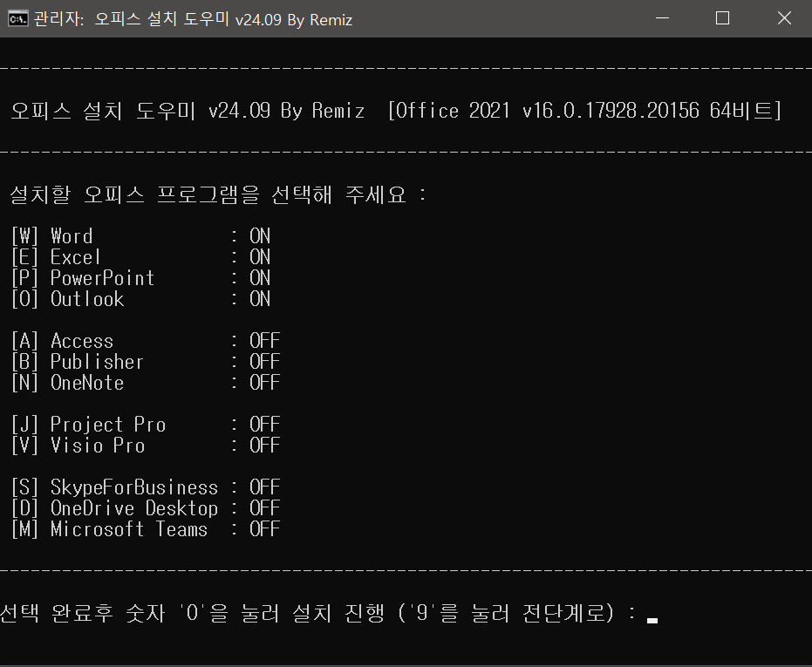The height and width of the screenshot is (667, 812).
Task: Click the '[E] Excel' row label
Action: coord(56,257)
